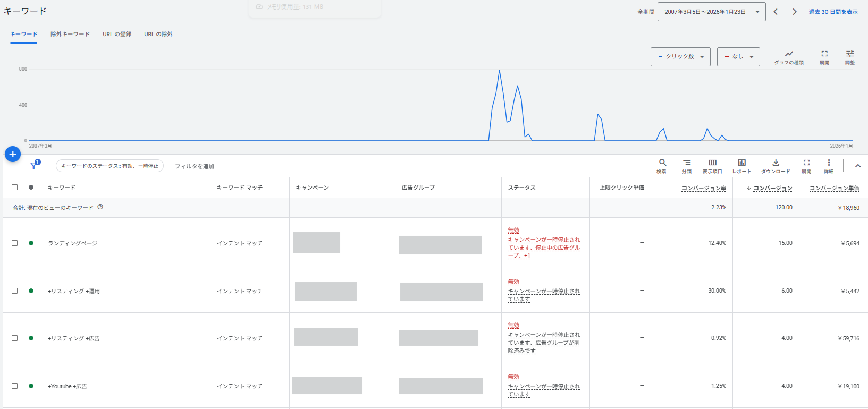Toggle the select-all checkbox in table header

[15, 187]
